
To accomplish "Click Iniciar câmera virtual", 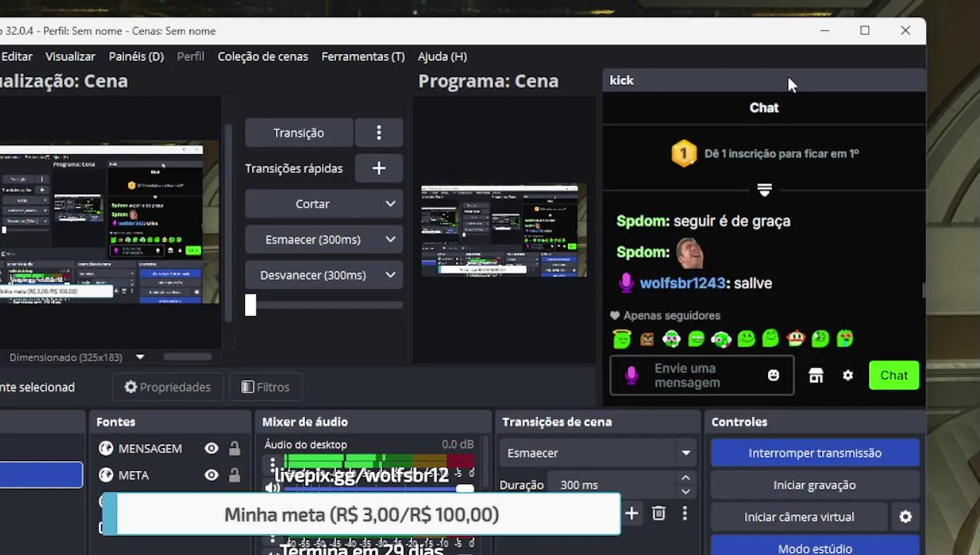I will click(799, 517).
